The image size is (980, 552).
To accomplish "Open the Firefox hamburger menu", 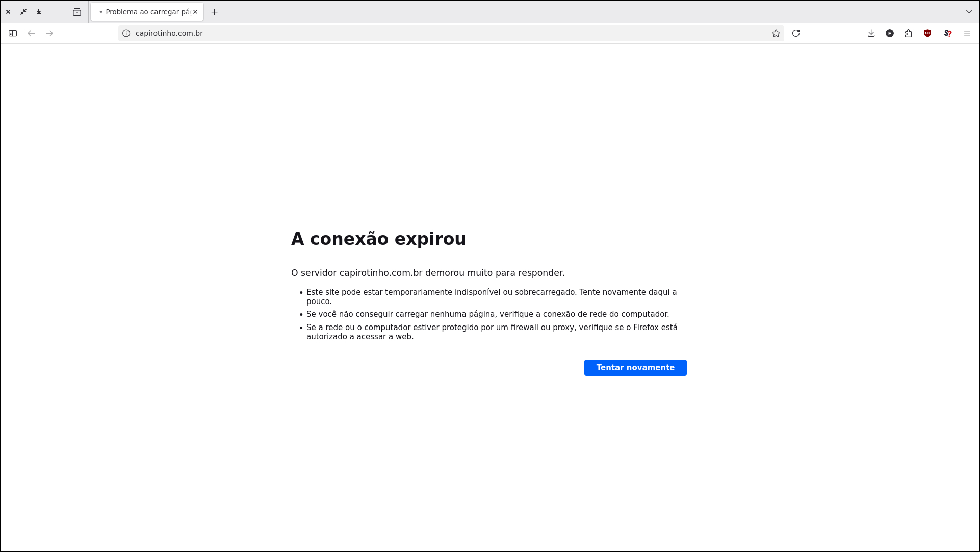I will pos(967,33).
